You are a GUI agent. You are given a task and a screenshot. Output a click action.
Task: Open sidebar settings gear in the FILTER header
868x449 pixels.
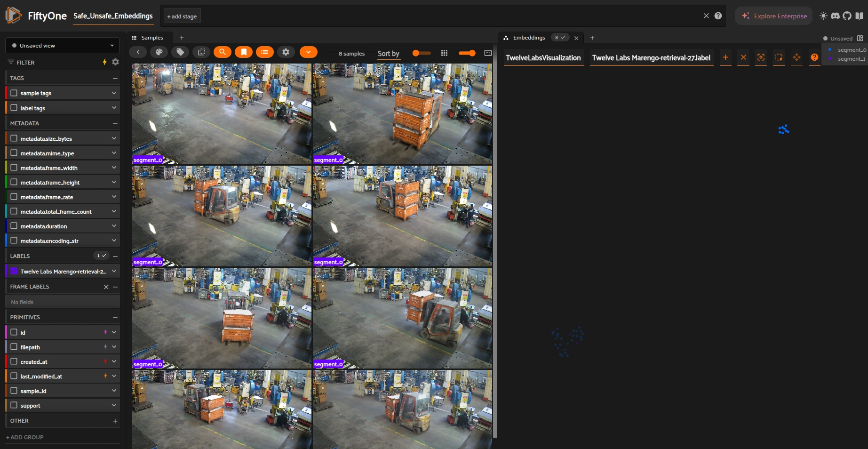115,62
